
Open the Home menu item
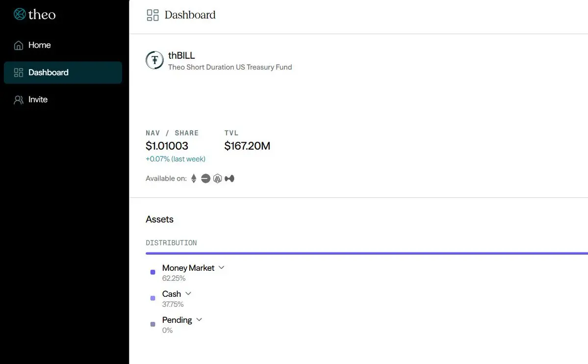tap(63, 45)
